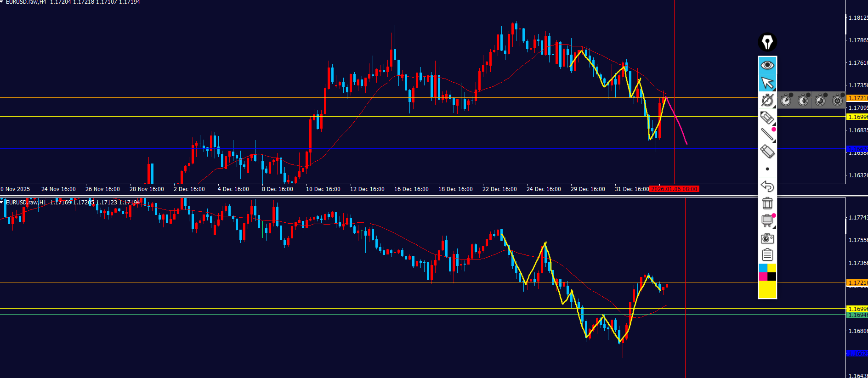
Task: Click the EURUSD.raw,H1 chart title label
Action: pyautogui.click(x=26, y=202)
